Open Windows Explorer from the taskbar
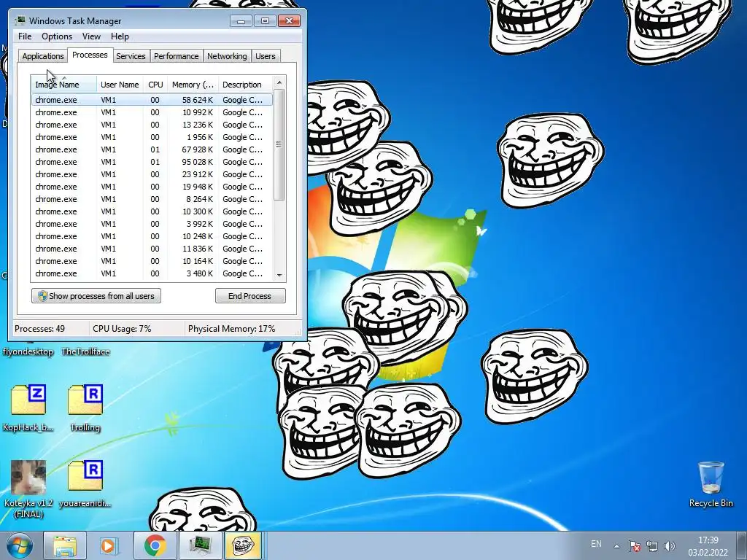 tap(65, 545)
